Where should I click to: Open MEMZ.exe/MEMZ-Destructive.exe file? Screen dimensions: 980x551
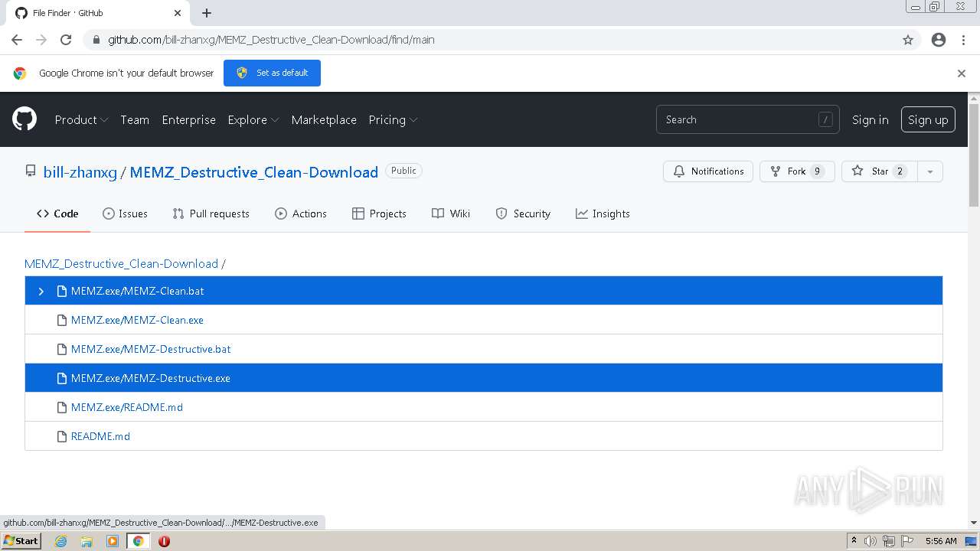pos(151,378)
